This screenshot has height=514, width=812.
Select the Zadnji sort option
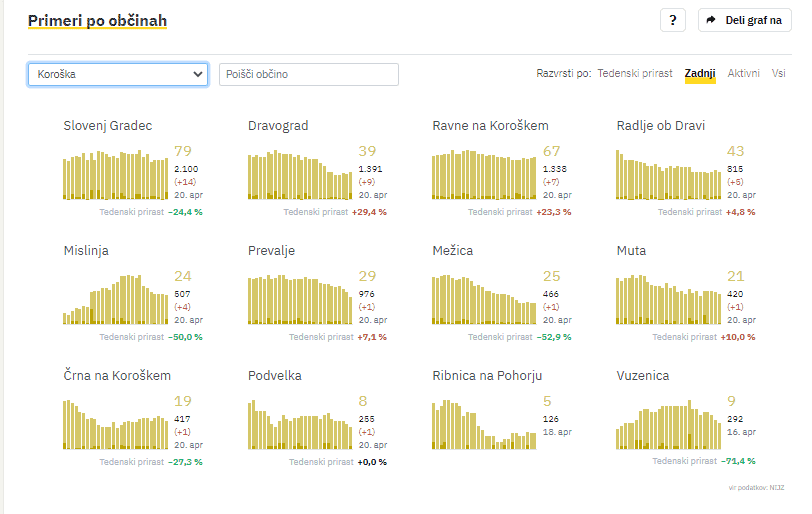tap(700, 74)
